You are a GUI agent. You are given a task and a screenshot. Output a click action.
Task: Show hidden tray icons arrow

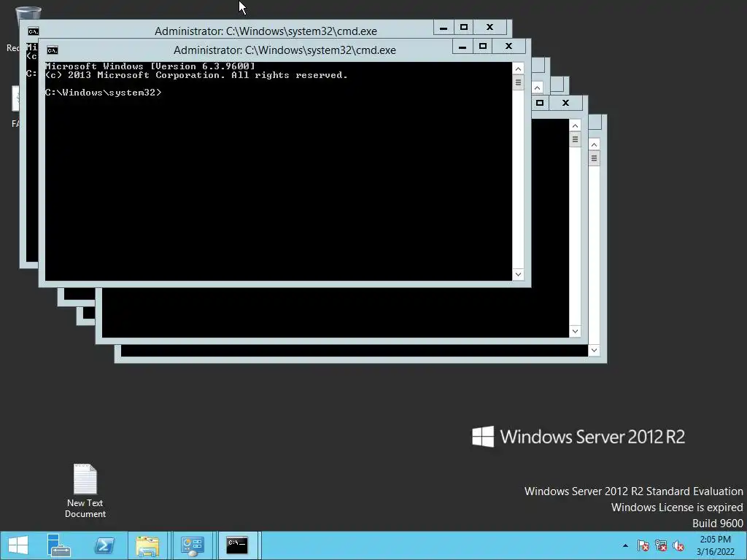[x=625, y=545]
